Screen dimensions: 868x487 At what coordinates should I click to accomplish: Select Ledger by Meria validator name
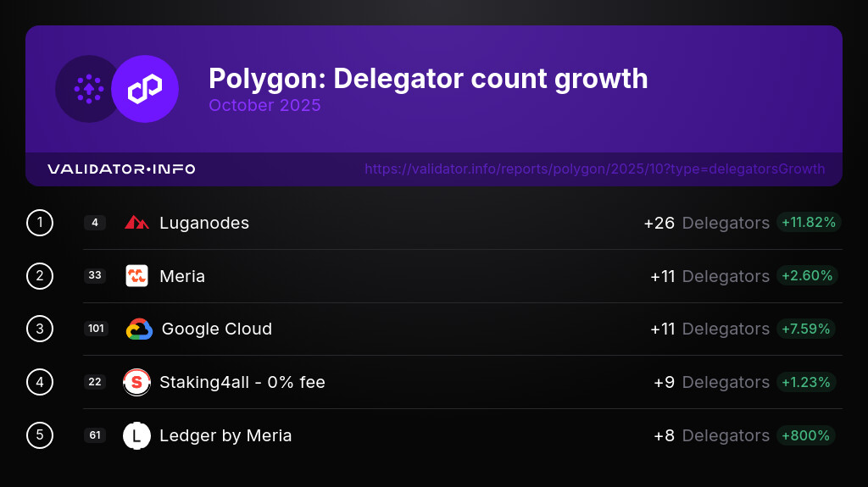[x=225, y=435]
